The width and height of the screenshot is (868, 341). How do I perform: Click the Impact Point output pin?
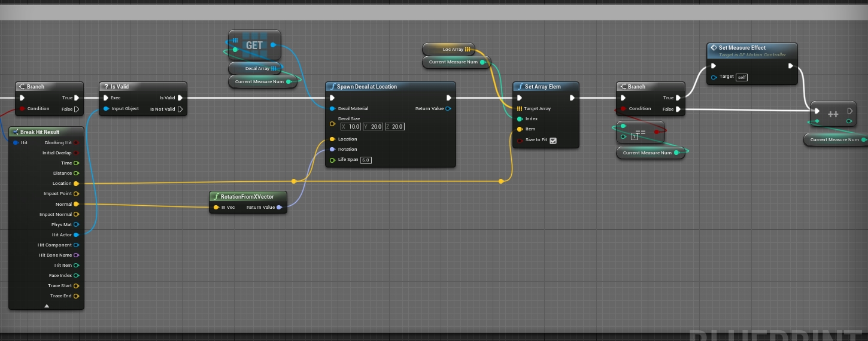click(x=76, y=194)
